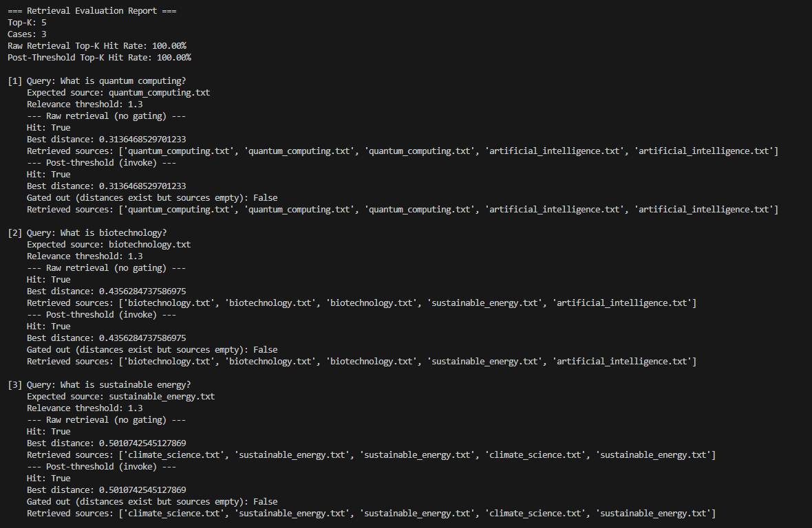Click the Top-K: 5 line
Screen dimensions: 812x528
coord(27,22)
